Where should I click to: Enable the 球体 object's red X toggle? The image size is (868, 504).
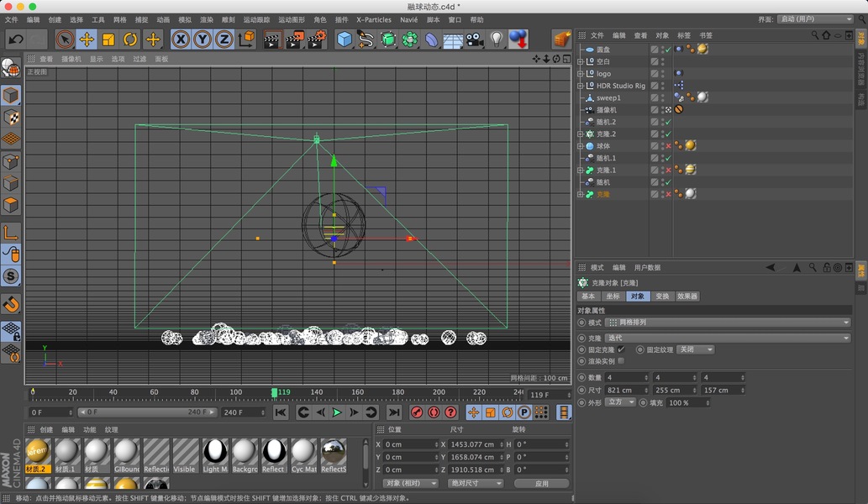668,146
